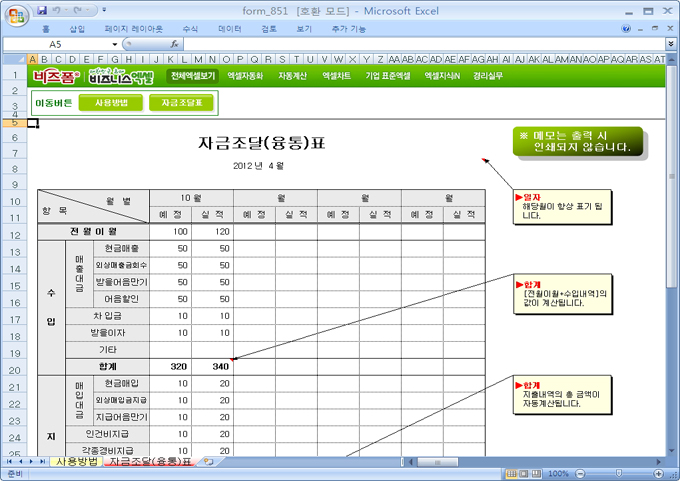
Task: Click the 100% zoom level
Action: tap(558, 474)
